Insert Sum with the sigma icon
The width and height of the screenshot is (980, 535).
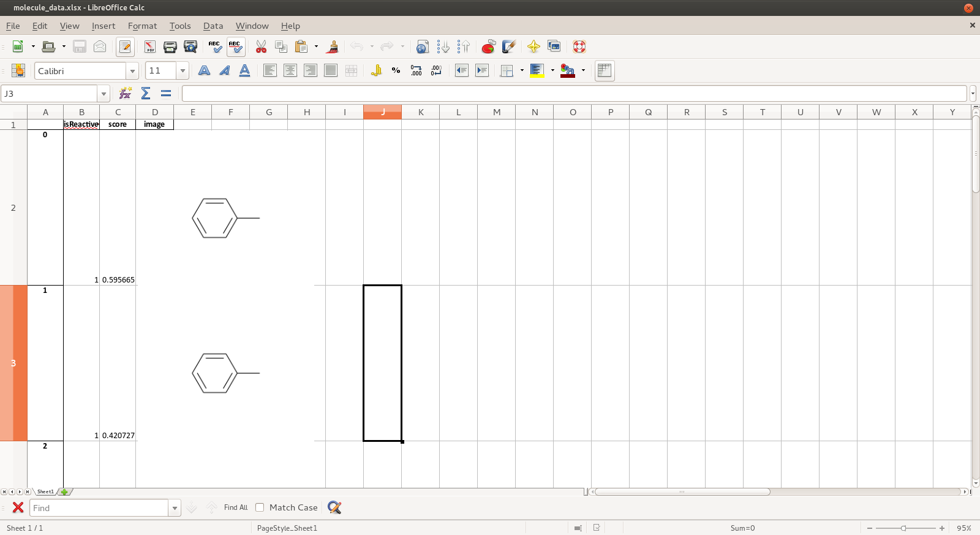click(146, 93)
